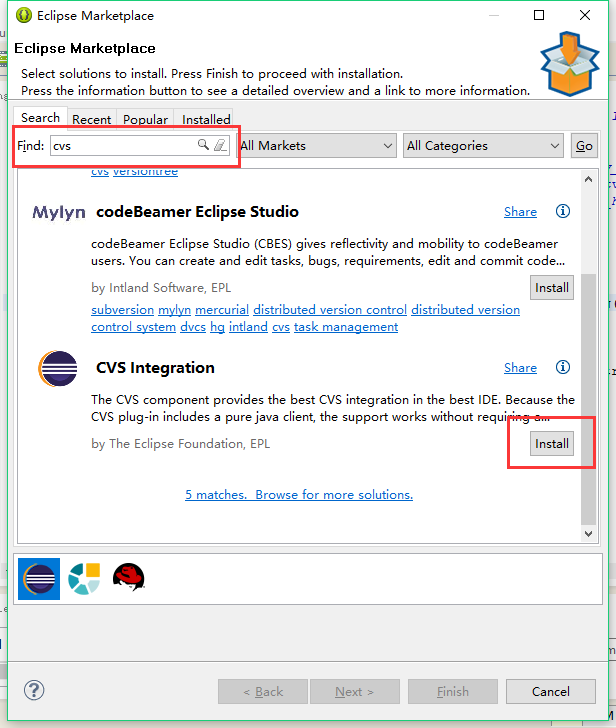This screenshot has width=616, height=728.
Task: Close the Eclipse Marketplace window
Action: [585, 15]
